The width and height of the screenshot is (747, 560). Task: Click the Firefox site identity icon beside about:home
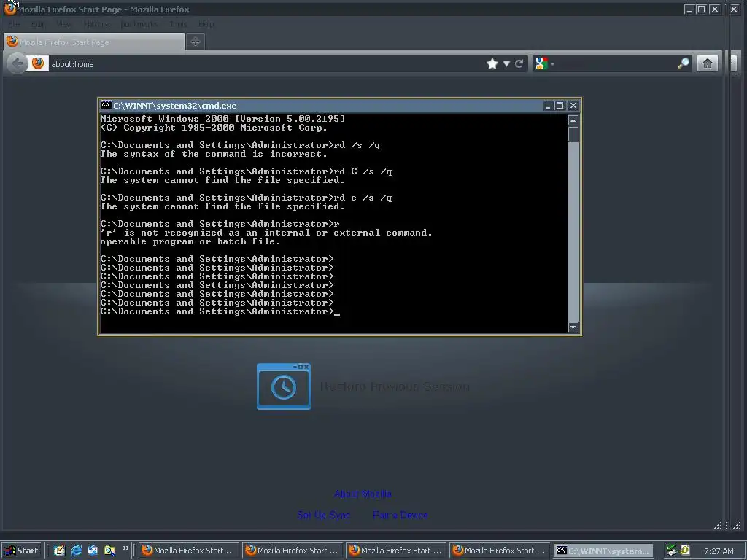point(38,63)
